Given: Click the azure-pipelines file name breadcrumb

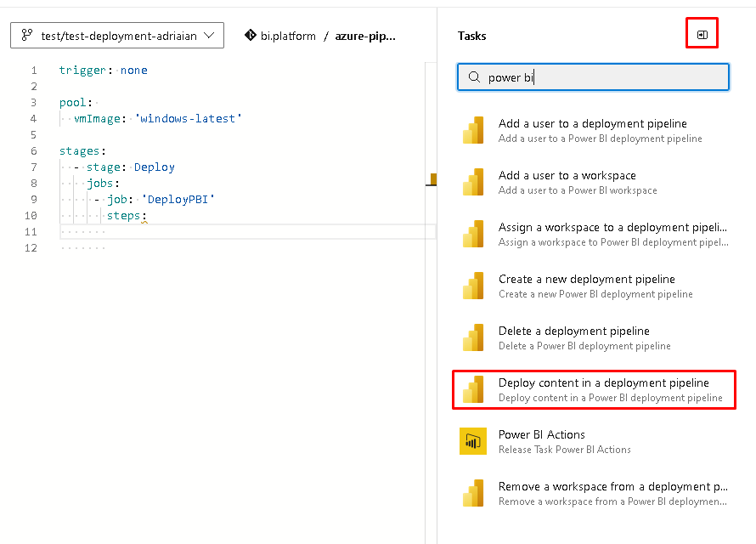Looking at the screenshot, I should point(365,36).
